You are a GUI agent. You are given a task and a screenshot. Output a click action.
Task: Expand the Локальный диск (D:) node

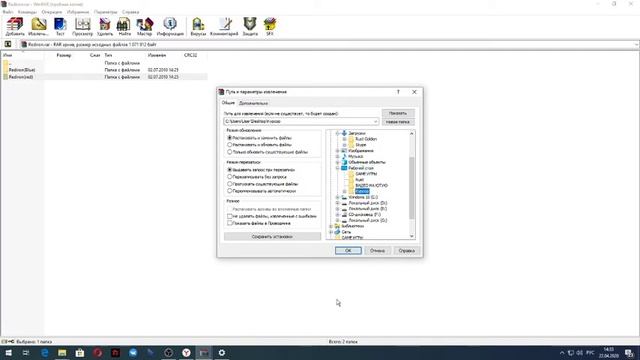point(338,203)
